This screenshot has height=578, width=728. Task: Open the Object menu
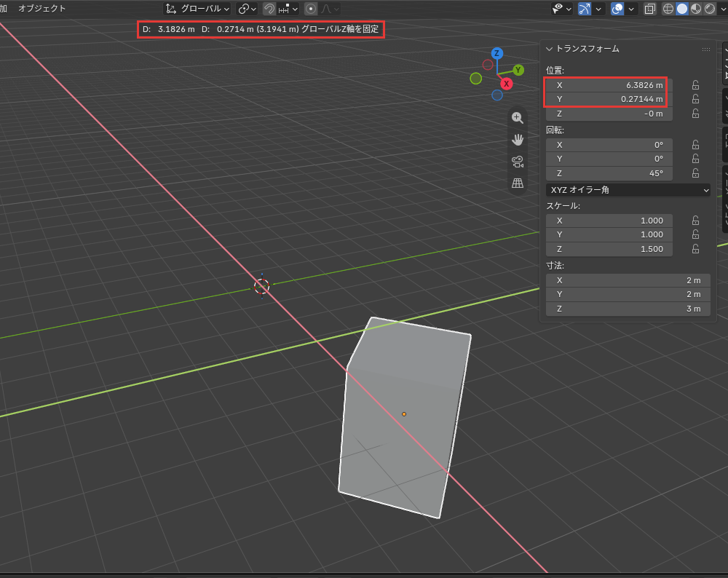[x=41, y=8]
